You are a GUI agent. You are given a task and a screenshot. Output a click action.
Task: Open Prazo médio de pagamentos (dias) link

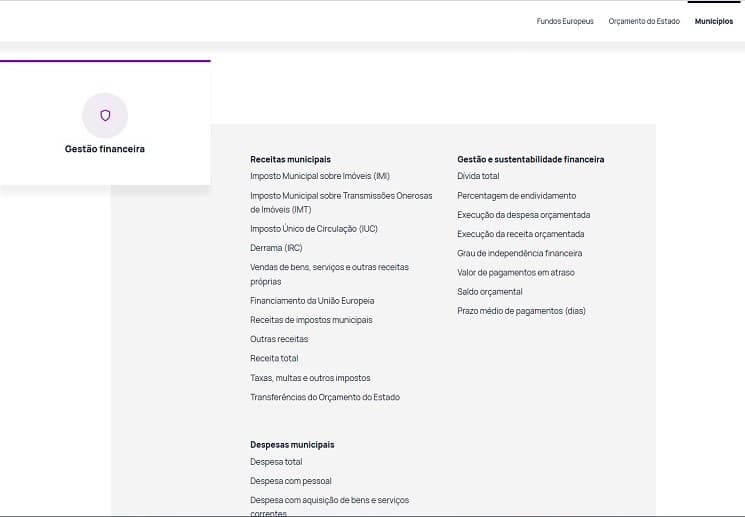pos(521,311)
